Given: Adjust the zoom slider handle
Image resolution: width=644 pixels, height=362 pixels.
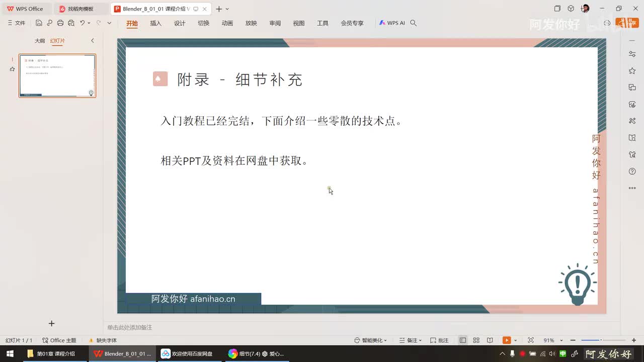Looking at the screenshot, I should click(x=601, y=340).
